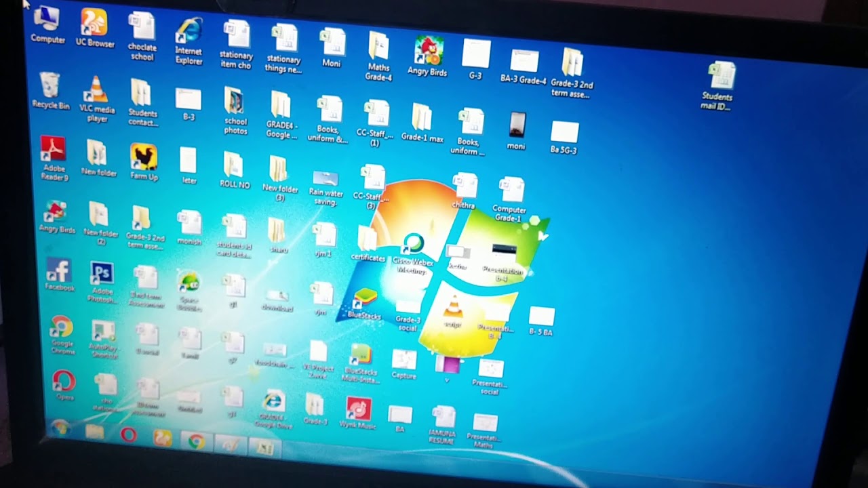The width and height of the screenshot is (868, 488).
Task: Select the Presentati... Maths file
Action: [484, 431]
